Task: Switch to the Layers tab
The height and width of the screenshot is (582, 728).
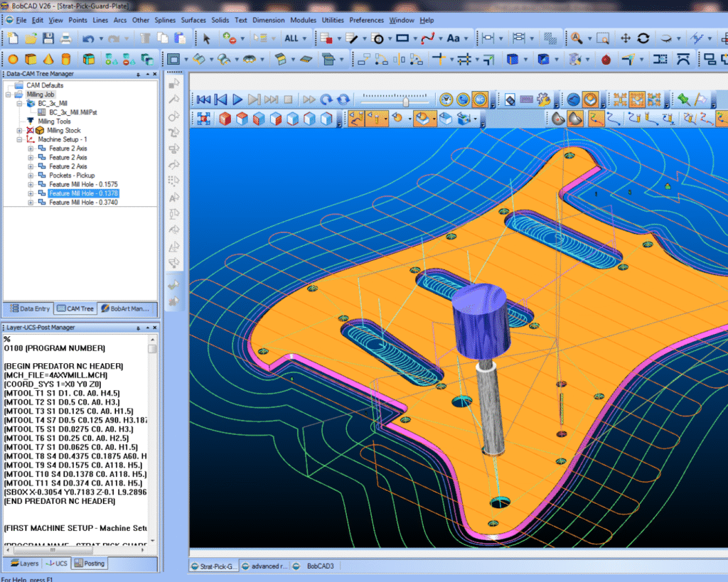Action: click(24, 564)
